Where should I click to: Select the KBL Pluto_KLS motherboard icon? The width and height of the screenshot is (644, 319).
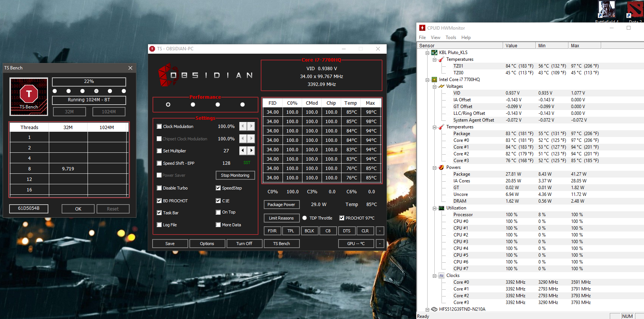point(434,53)
